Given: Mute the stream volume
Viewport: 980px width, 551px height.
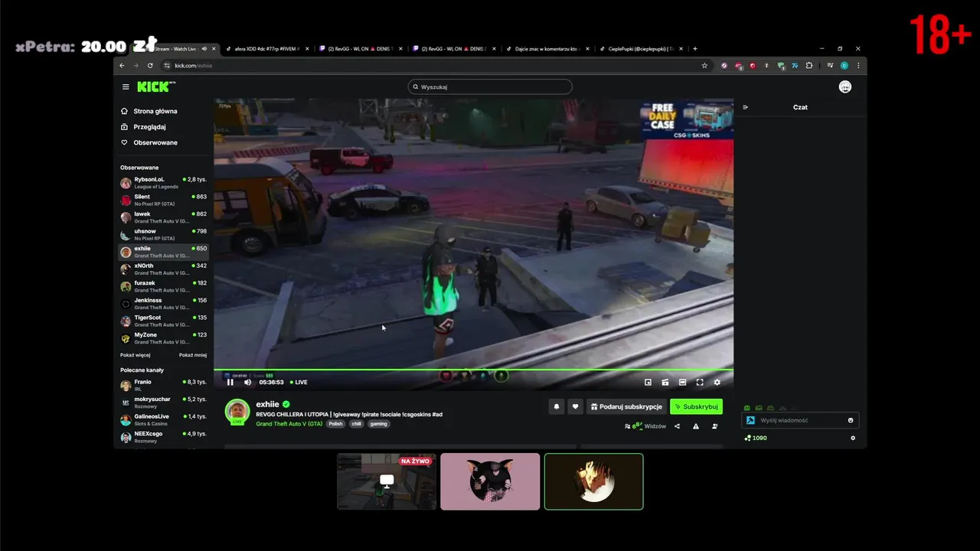Looking at the screenshot, I should point(247,382).
